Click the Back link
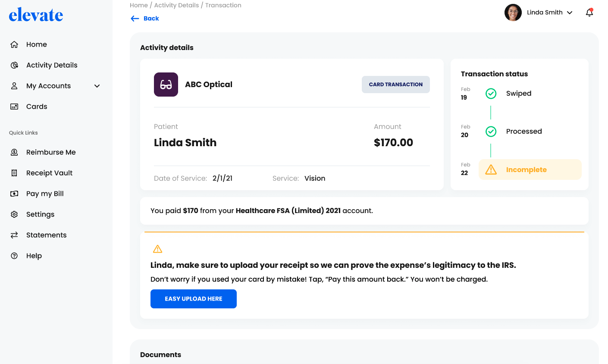This screenshot has width=608, height=364. coord(145,19)
